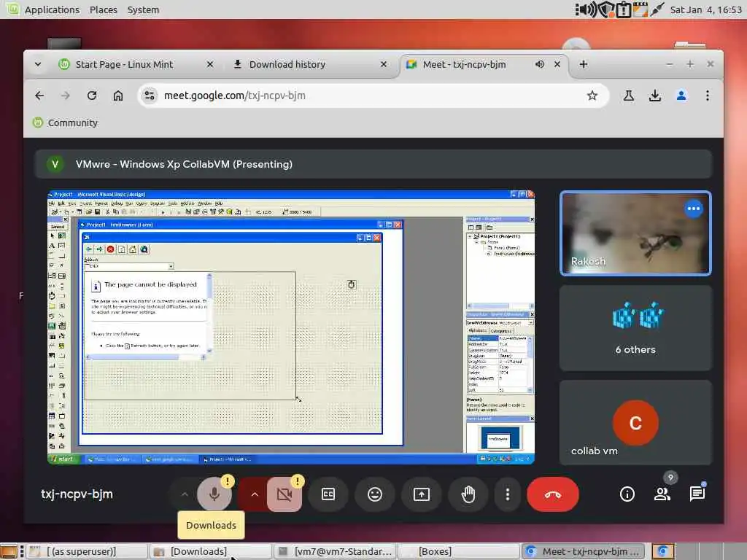Focus the meet.google.com address bar
Image resolution: width=747 pixels, height=560 pixels.
coord(373,96)
